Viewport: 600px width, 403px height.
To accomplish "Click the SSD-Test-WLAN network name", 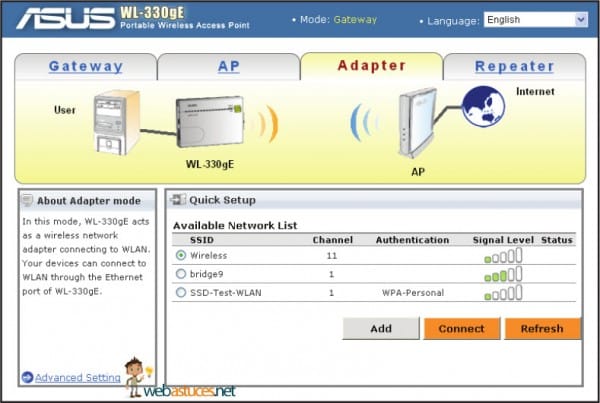I will [226, 293].
